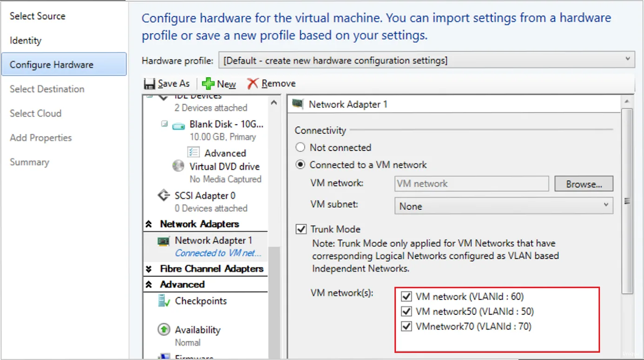Switch to the Select Destination step
This screenshot has height=360, width=644.
point(46,89)
